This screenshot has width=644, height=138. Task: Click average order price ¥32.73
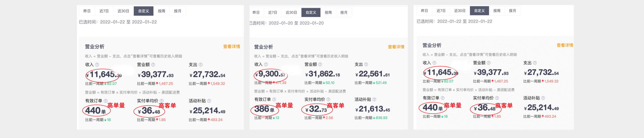point(316,109)
